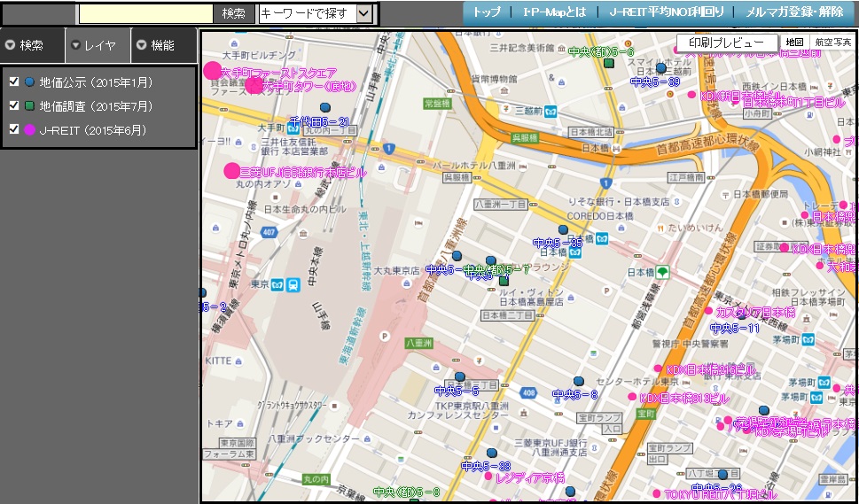Open the トップ page link

pyautogui.click(x=487, y=12)
